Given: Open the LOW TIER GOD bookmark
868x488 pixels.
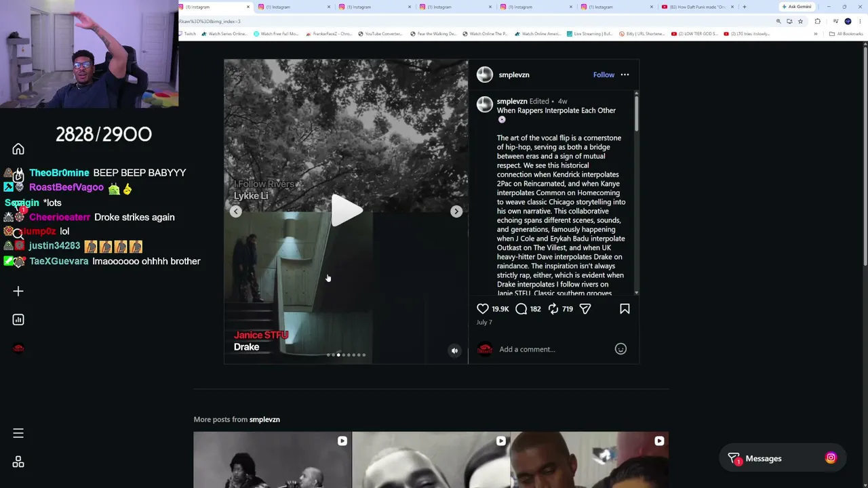Looking at the screenshot, I should click(694, 34).
